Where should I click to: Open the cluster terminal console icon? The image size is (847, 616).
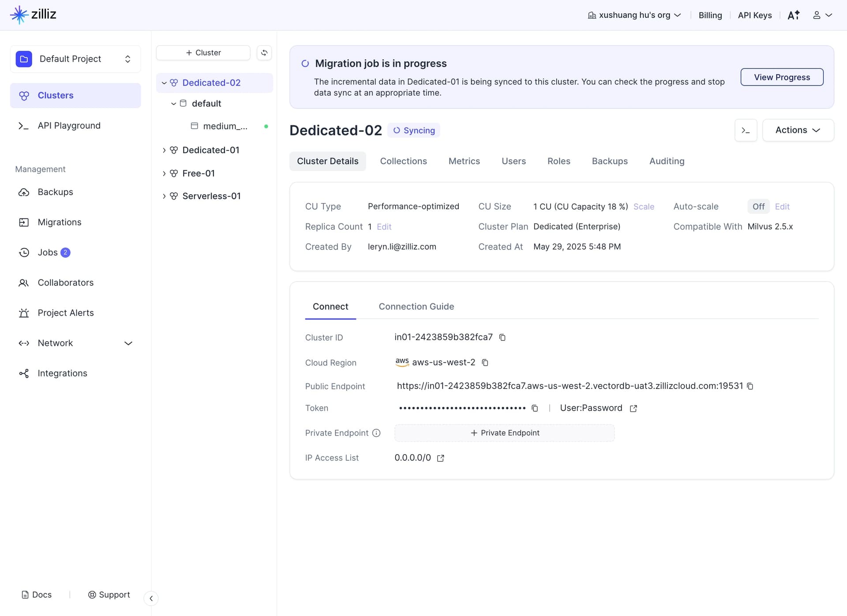click(x=746, y=130)
